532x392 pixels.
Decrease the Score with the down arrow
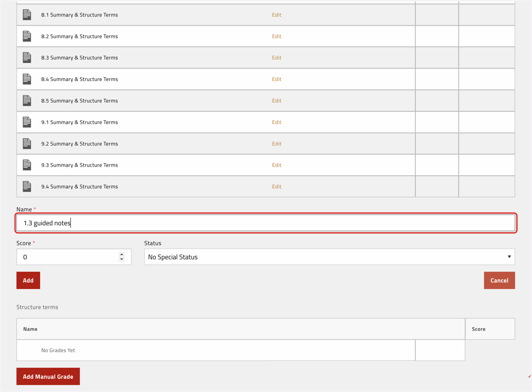(121, 259)
